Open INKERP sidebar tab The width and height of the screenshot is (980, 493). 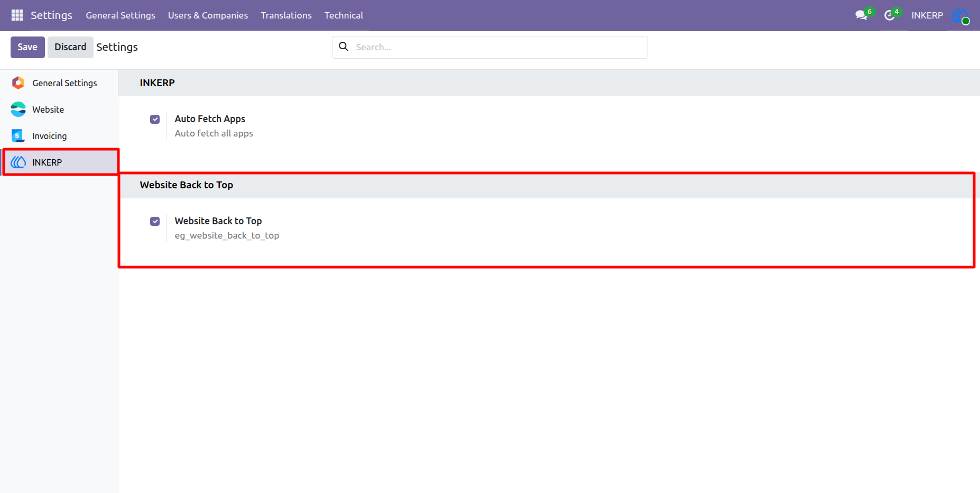[x=59, y=162]
